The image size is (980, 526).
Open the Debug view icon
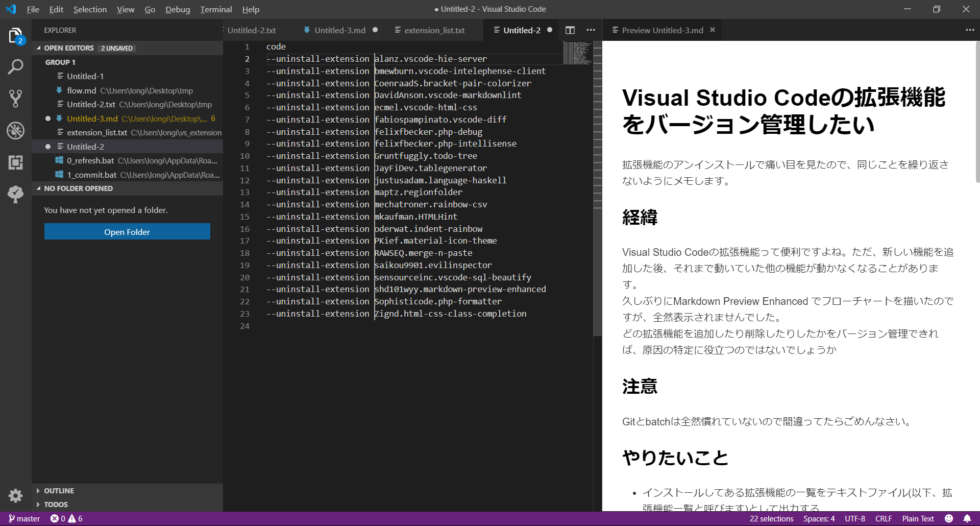(15, 131)
